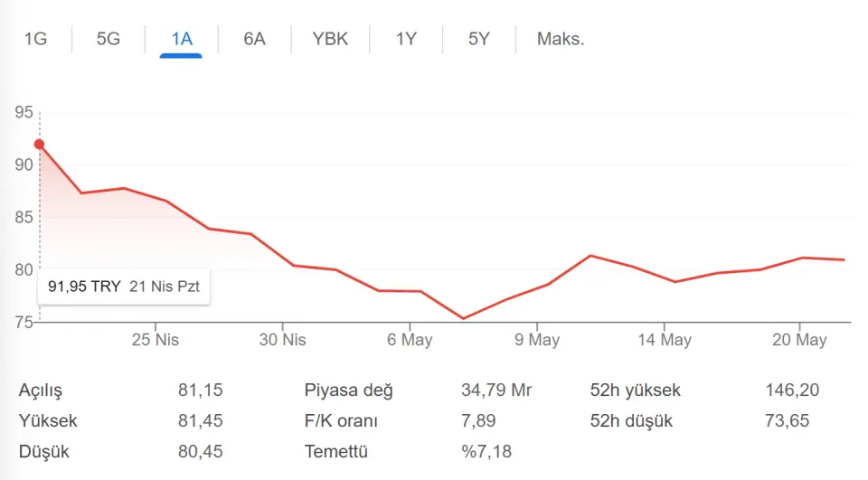The image size is (868, 480).
Task: Click the Piyasa değ label
Action: 348,391
